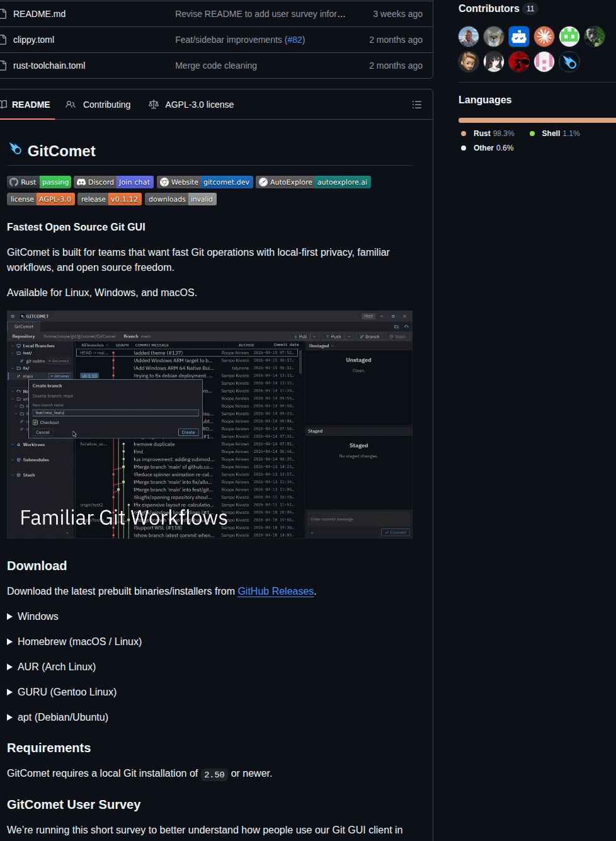Expand the GURU (Gentoo Linux) section
The image size is (616, 841).
[62, 692]
